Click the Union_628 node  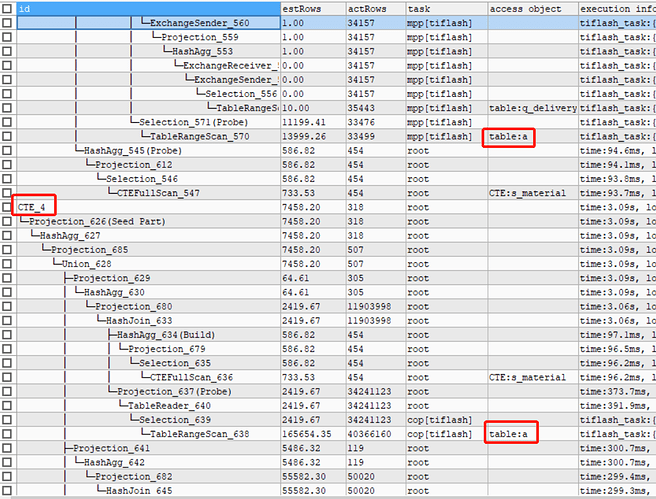point(87,264)
